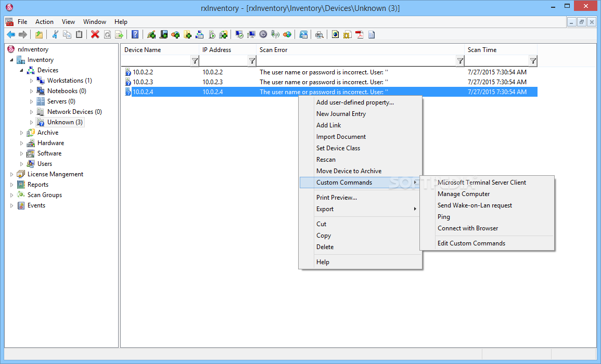Collapse the Devices tree node
The image size is (601, 364).
(21, 71)
